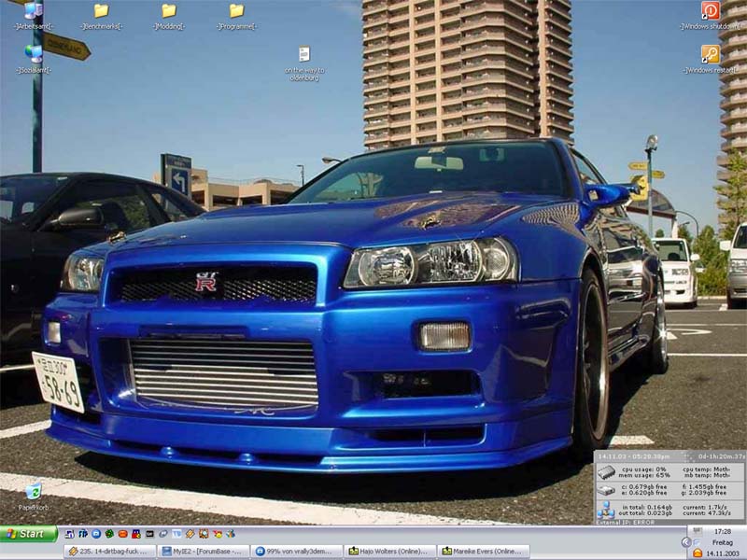Screen dimensions: 747x560
Task: Open the ]Modding[ folder
Action: click(x=169, y=16)
